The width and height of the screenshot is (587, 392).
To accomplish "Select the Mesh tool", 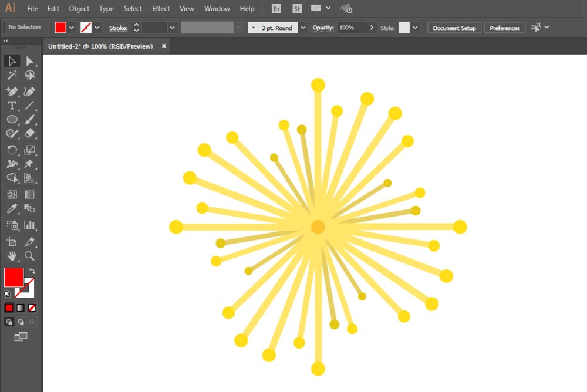I will 12,194.
